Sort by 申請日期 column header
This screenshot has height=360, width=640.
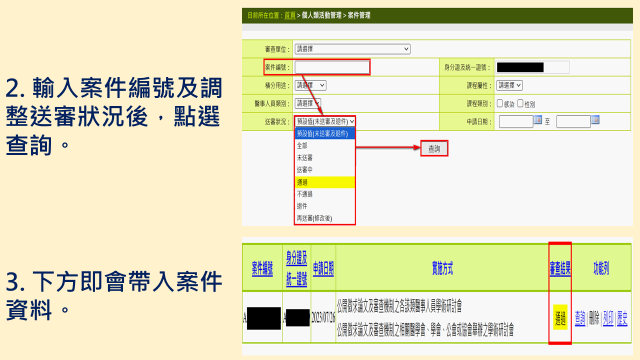click(323, 269)
